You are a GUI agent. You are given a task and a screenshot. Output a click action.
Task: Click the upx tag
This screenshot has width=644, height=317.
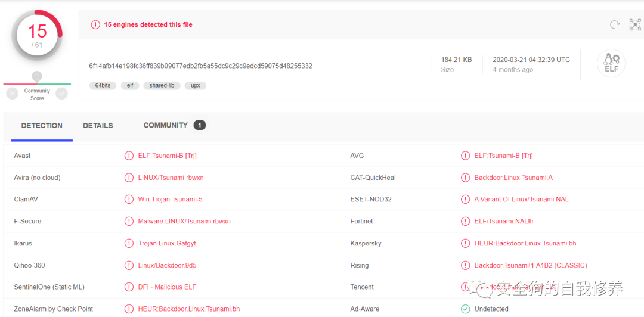point(195,86)
